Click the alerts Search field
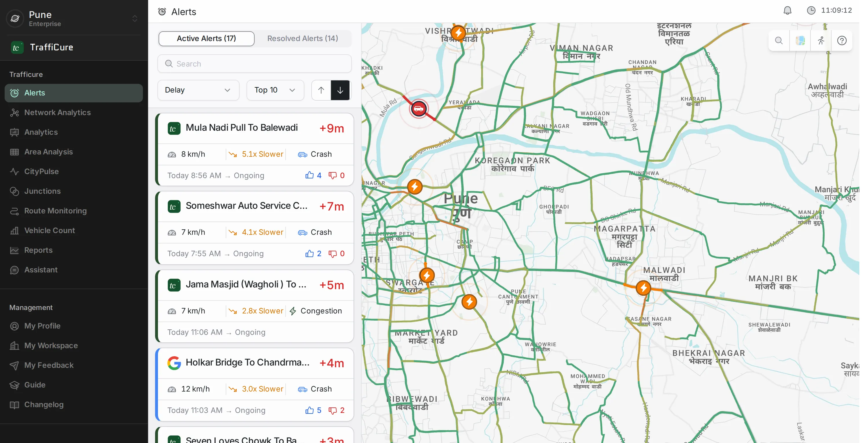The height and width of the screenshot is (443, 868). click(x=254, y=64)
